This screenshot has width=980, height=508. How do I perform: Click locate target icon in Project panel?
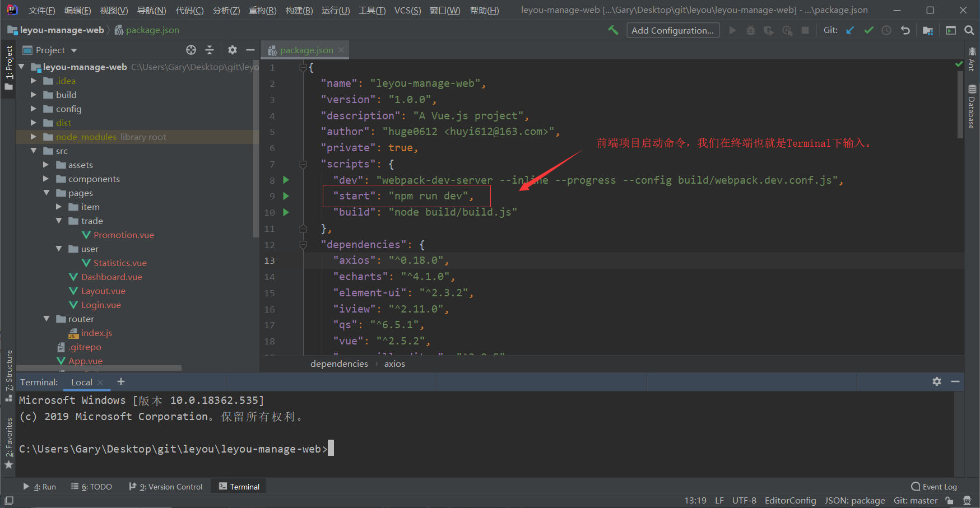pos(191,50)
